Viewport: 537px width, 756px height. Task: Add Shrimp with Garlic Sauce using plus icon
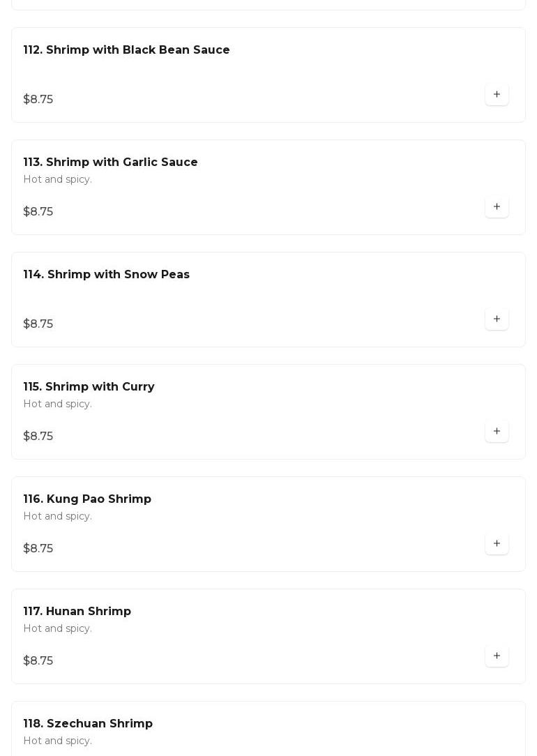pyautogui.click(x=497, y=206)
